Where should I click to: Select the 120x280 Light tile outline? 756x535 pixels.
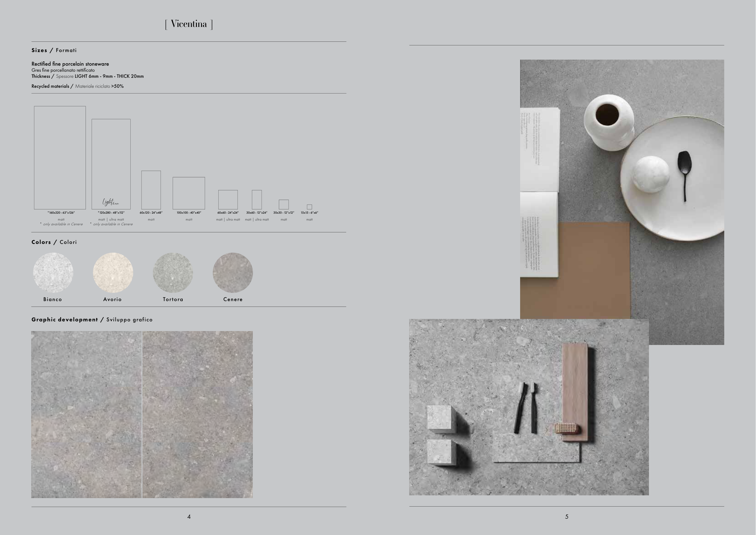111,164
